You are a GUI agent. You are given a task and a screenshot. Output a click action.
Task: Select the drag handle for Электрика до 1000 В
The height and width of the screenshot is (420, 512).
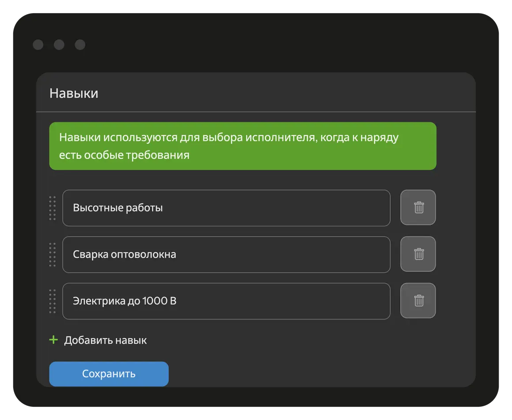[53, 301]
